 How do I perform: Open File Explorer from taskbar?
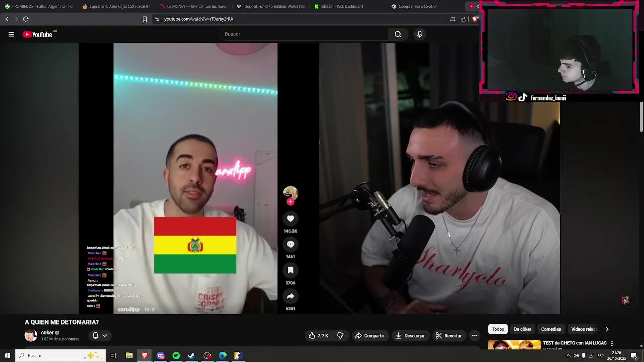(x=129, y=356)
